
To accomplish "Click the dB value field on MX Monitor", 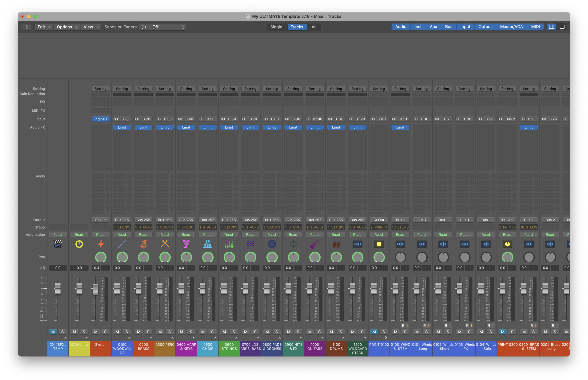I will pyautogui.click(x=79, y=268).
